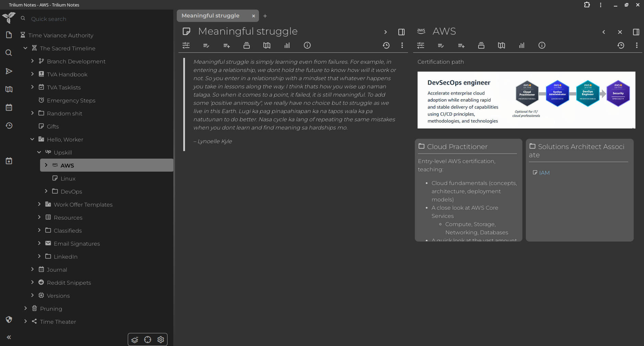Click the protected session shield icon

click(9, 320)
